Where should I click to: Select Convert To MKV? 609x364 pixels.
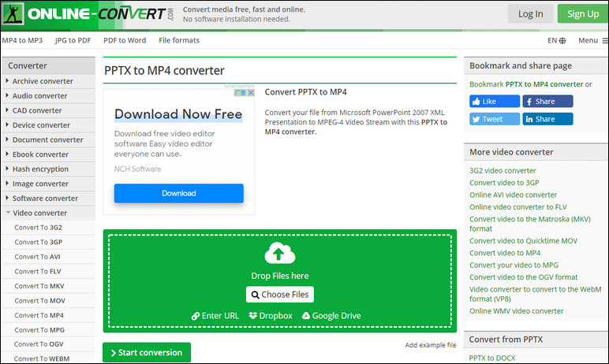click(39, 286)
